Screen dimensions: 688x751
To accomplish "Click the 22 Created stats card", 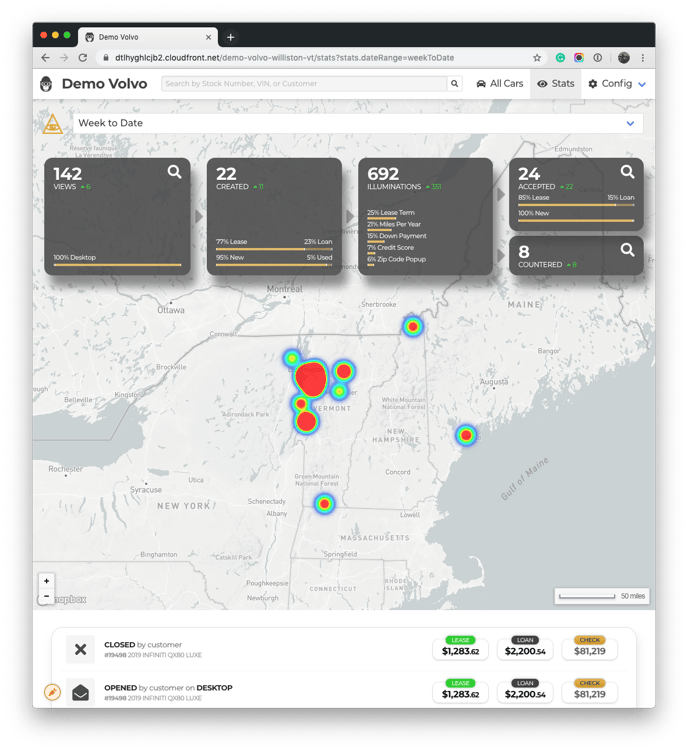I will pyautogui.click(x=274, y=216).
